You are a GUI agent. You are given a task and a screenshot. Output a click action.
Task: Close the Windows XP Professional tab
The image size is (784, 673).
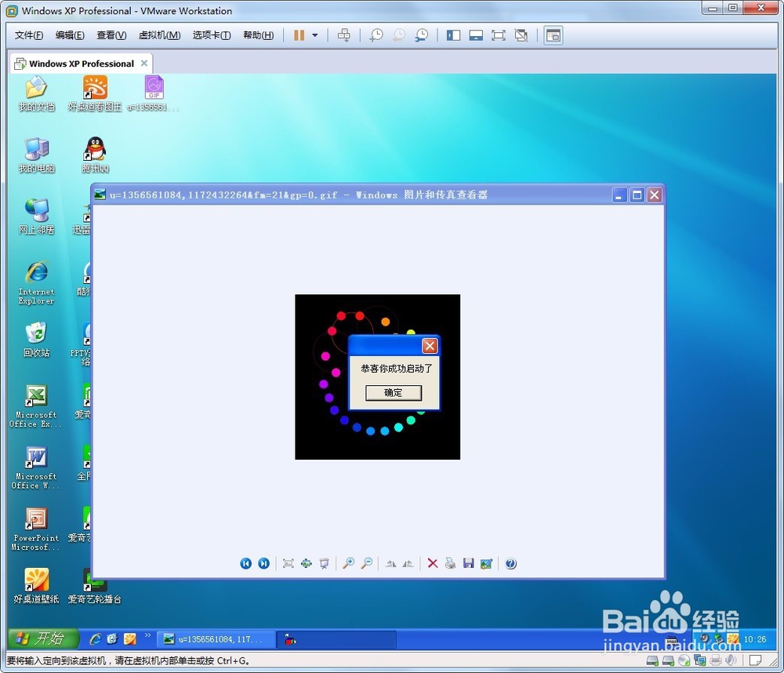pos(144,63)
